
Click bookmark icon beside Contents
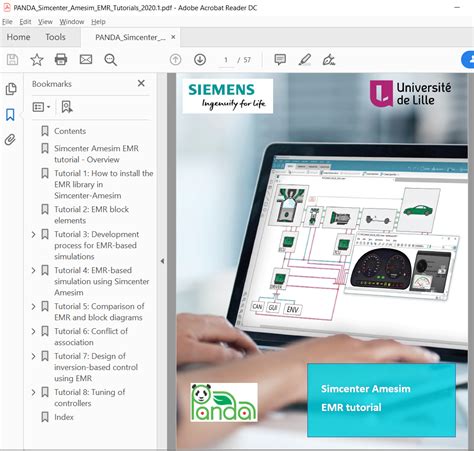pos(45,131)
